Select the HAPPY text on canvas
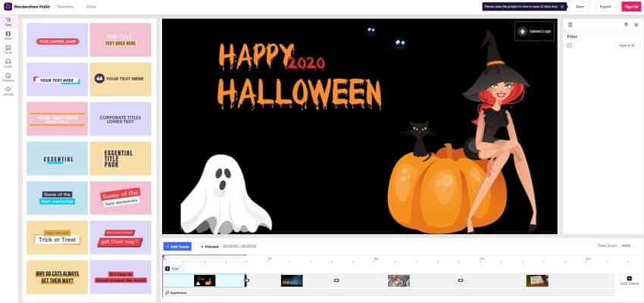This screenshot has height=303, width=644. 255,56
